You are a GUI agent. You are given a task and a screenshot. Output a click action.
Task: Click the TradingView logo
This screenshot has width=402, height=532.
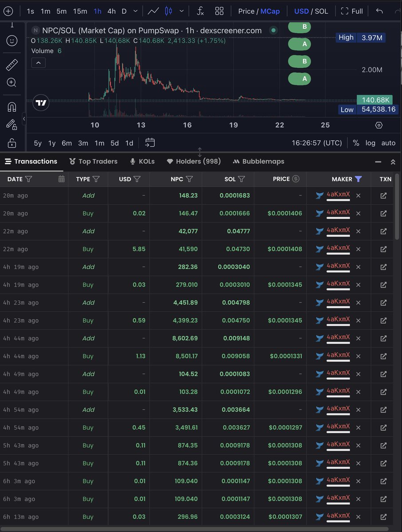point(41,102)
